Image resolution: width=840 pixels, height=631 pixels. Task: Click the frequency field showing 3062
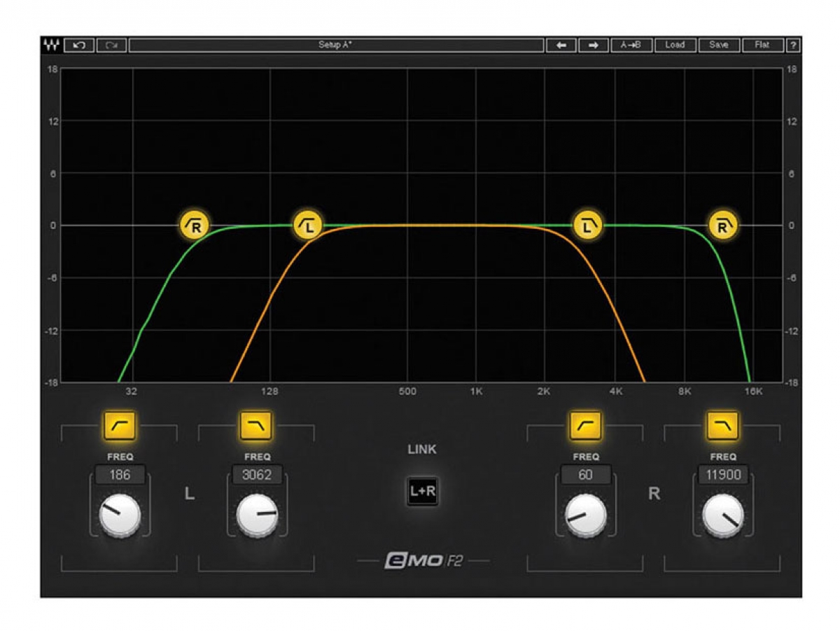coord(256,475)
